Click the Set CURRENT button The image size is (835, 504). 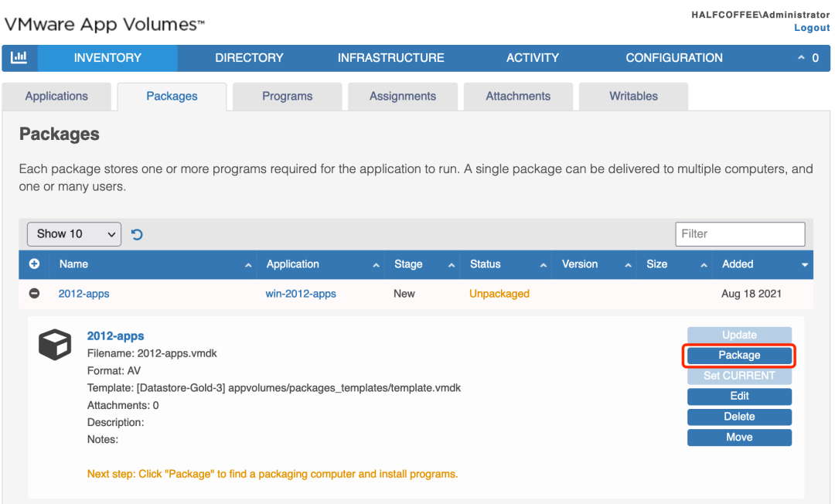pos(739,376)
